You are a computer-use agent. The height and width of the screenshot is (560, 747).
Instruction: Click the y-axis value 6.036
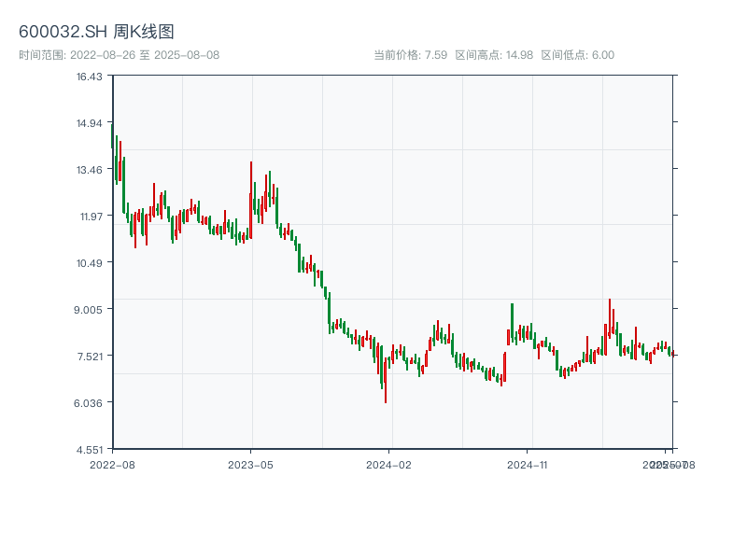[88, 403]
